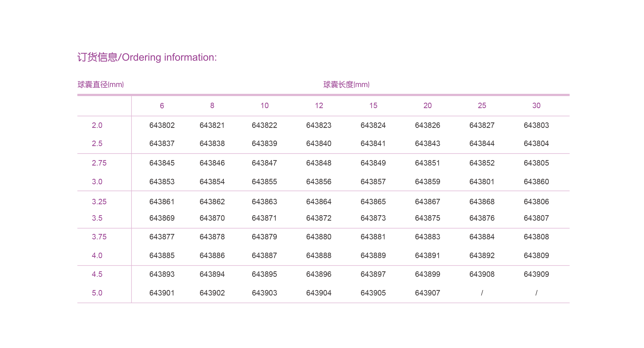
Task: Pick order code 643909
Action: click(536, 274)
